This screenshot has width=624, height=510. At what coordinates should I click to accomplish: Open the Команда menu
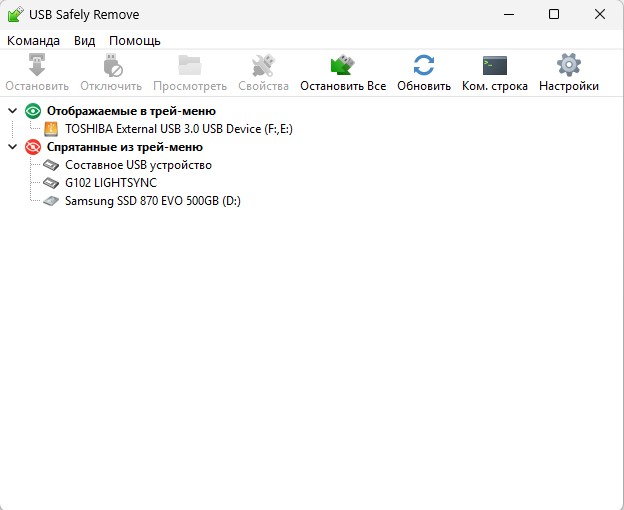click(33, 41)
